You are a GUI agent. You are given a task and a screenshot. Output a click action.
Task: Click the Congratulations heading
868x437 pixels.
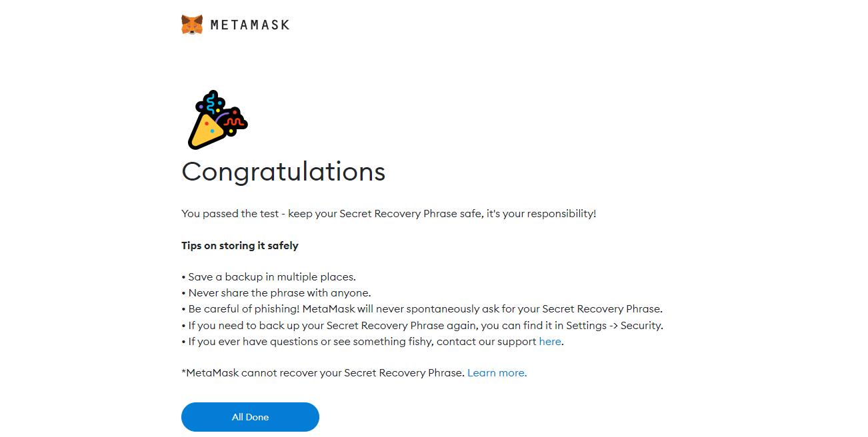pyautogui.click(x=283, y=172)
